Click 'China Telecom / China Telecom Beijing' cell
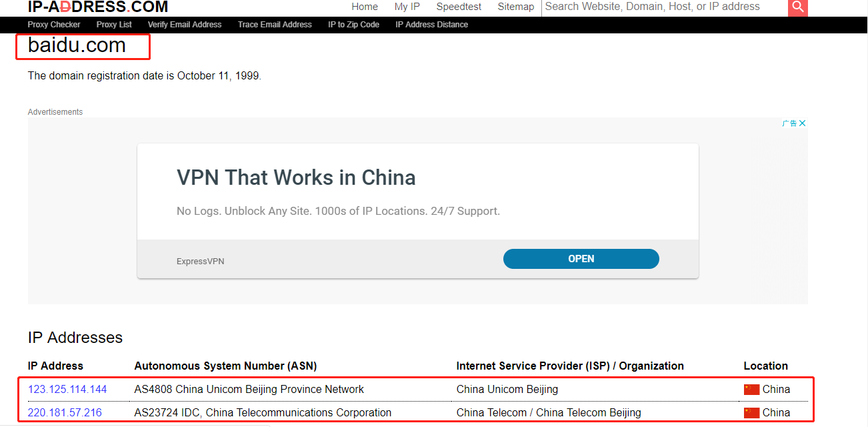 (549, 413)
